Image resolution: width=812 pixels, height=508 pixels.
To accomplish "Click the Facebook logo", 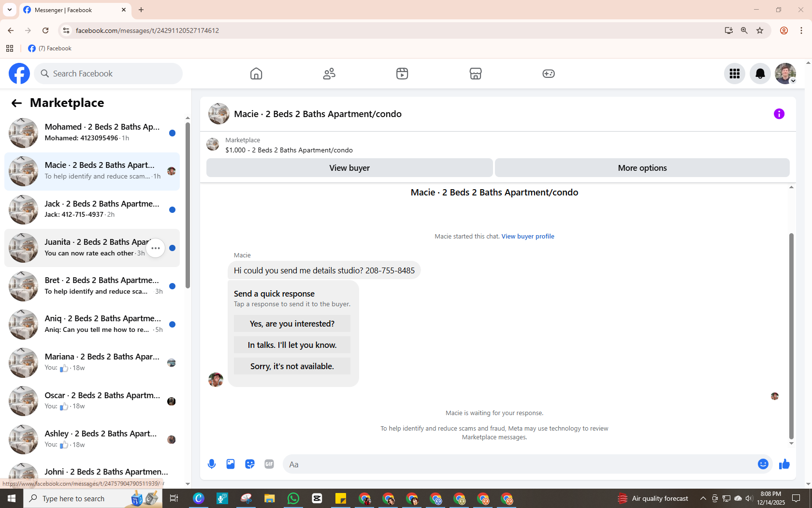I will click(19, 74).
